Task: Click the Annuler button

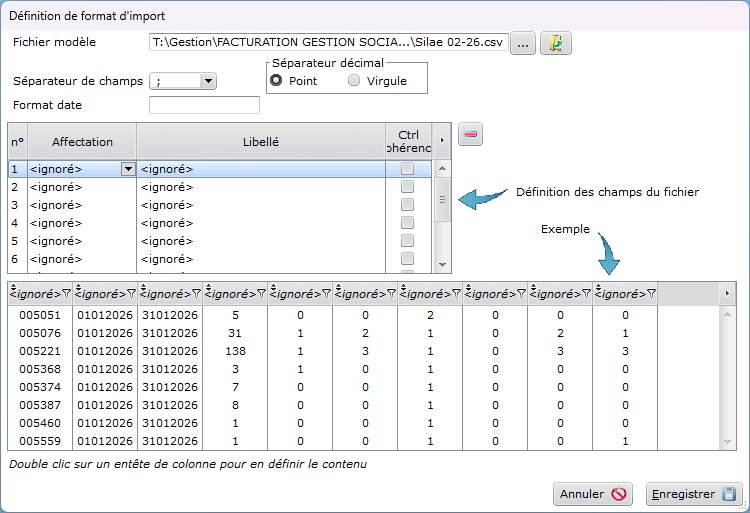Action: point(593,494)
